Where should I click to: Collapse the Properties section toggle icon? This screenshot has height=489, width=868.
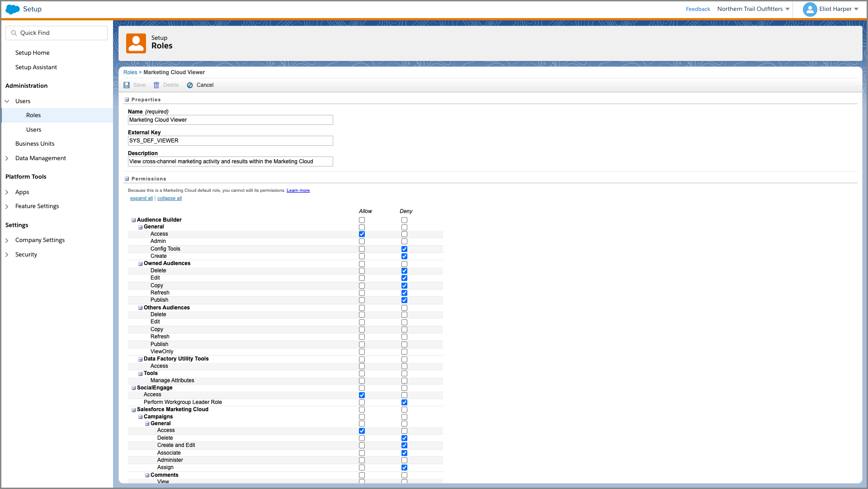(x=127, y=100)
